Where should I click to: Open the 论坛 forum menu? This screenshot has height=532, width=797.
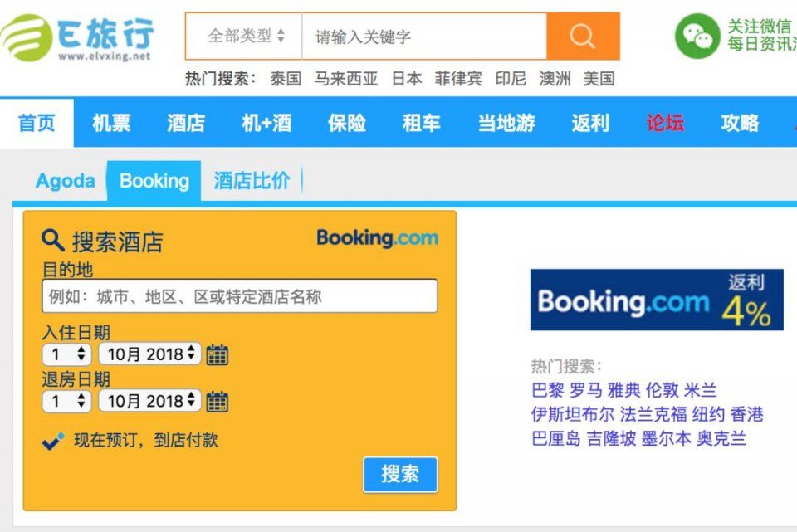665,123
